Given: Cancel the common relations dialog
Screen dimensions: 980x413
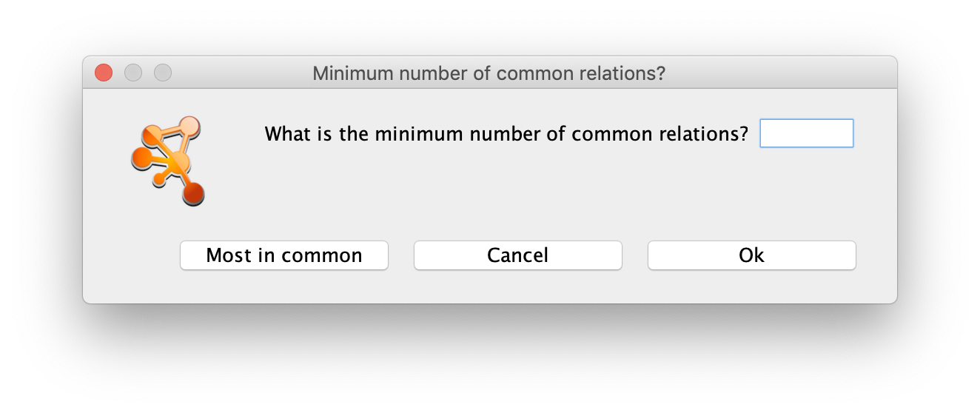Looking at the screenshot, I should [518, 255].
